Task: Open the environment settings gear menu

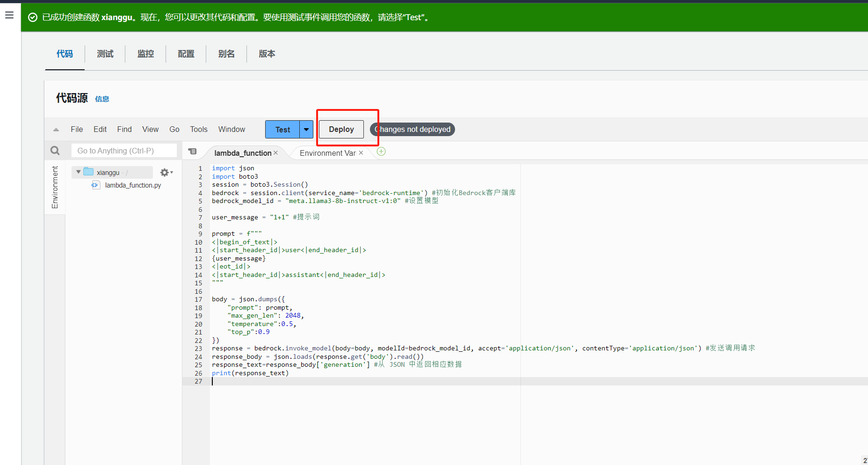Action: click(x=166, y=173)
